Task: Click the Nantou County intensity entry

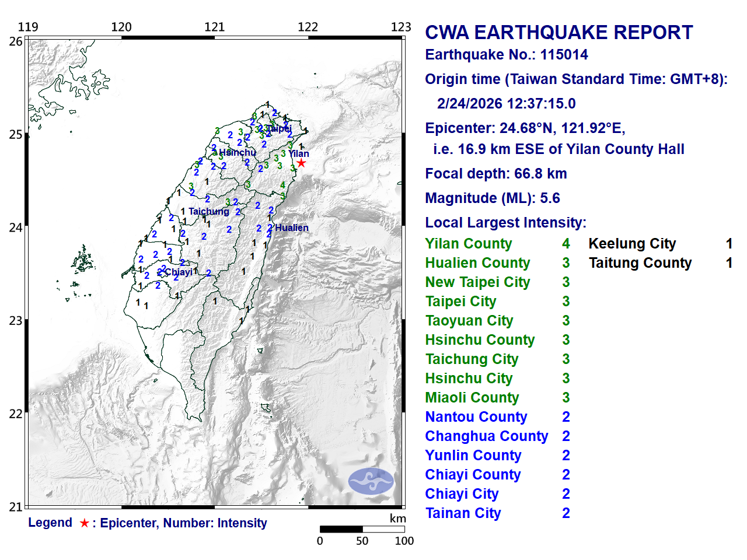Action: pos(476,417)
